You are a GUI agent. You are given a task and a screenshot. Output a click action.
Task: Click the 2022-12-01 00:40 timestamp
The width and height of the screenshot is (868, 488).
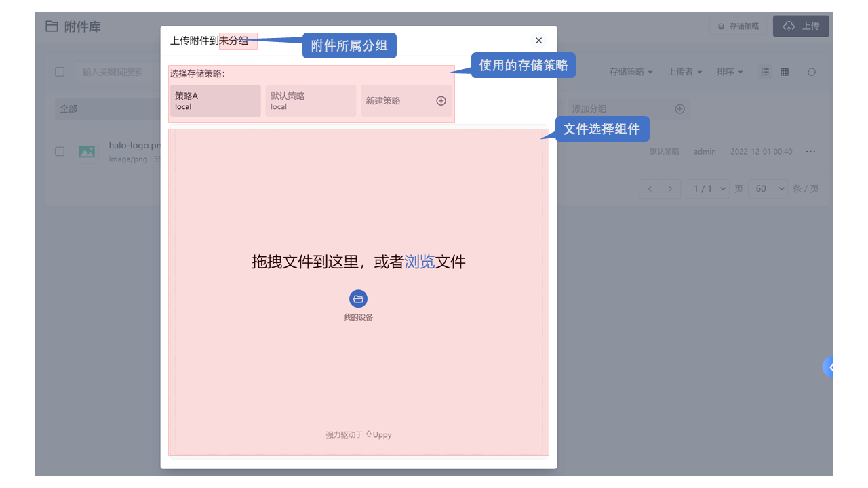[761, 152]
